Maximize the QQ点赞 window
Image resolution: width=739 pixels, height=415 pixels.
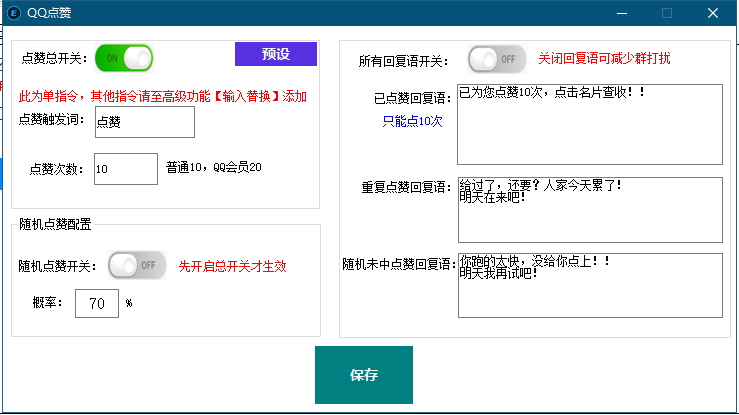coord(667,13)
